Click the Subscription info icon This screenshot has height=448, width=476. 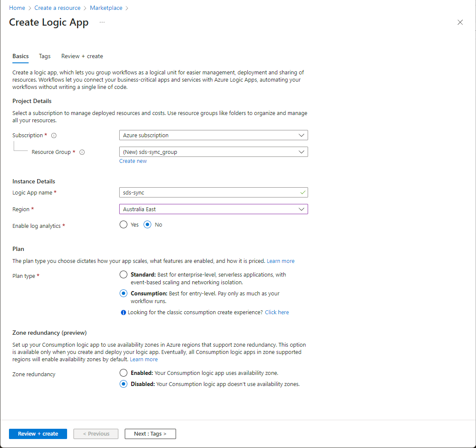(x=54, y=135)
